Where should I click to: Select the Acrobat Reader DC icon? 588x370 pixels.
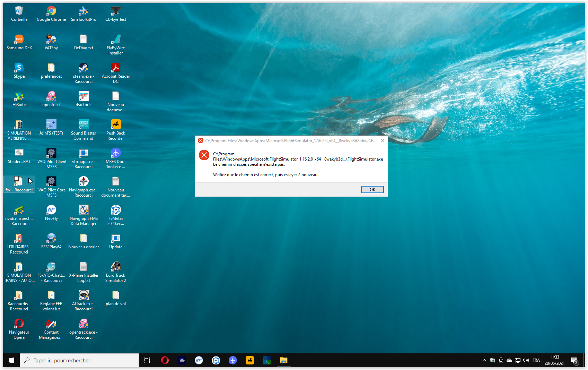pos(116,73)
